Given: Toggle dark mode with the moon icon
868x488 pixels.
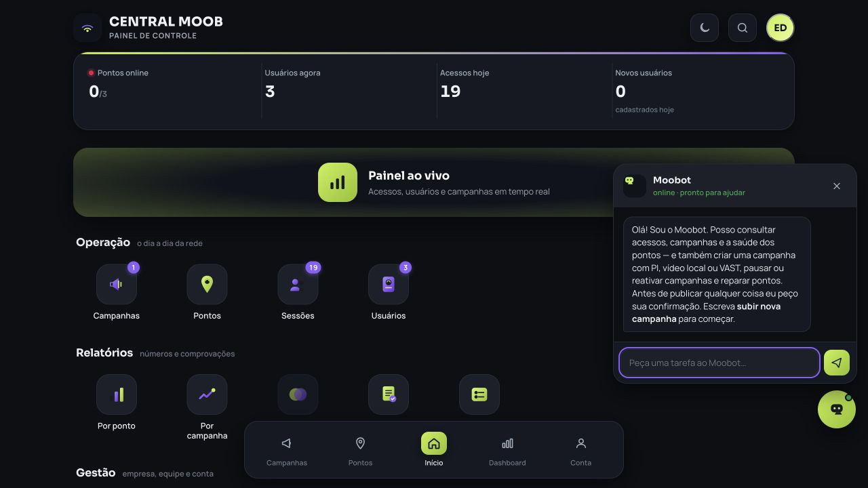Looking at the screenshot, I should [705, 28].
